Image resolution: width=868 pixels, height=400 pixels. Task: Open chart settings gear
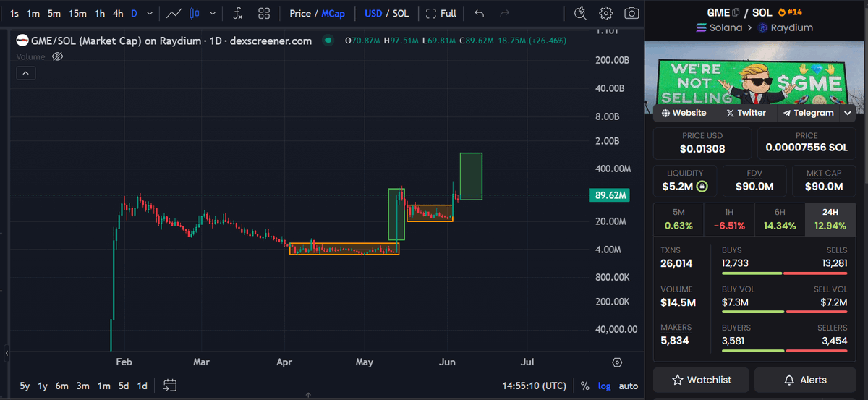click(606, 13)
